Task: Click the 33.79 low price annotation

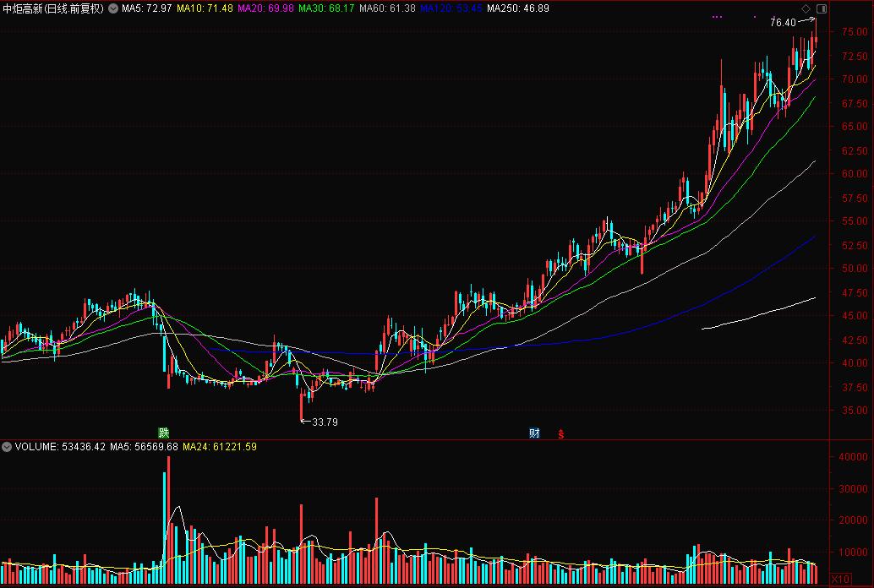Action: (x=325, y=422)
